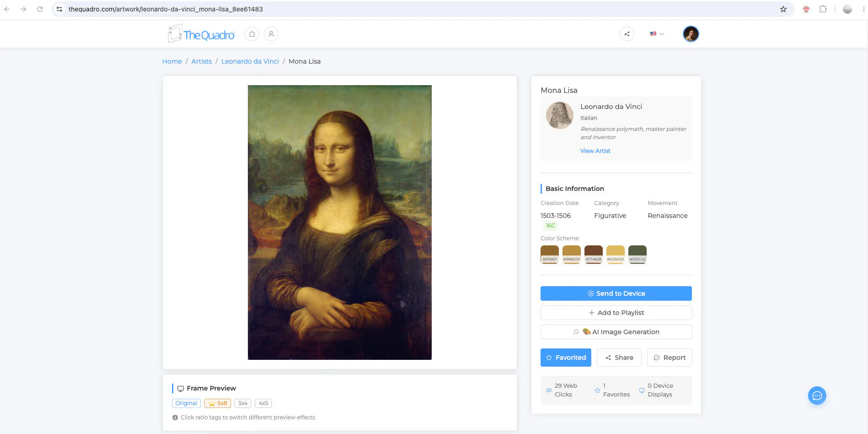Click the monitor icon beside Device Displays

[642, 391]
